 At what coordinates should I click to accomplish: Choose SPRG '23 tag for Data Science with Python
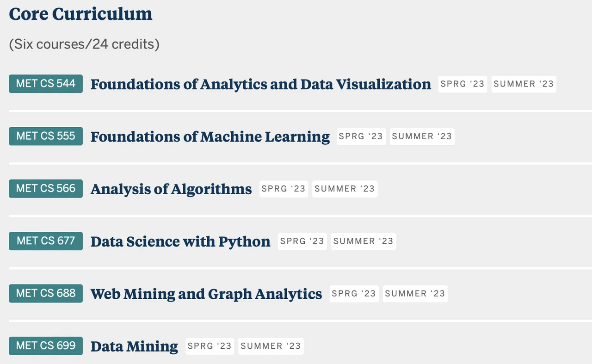click(302, 241)
